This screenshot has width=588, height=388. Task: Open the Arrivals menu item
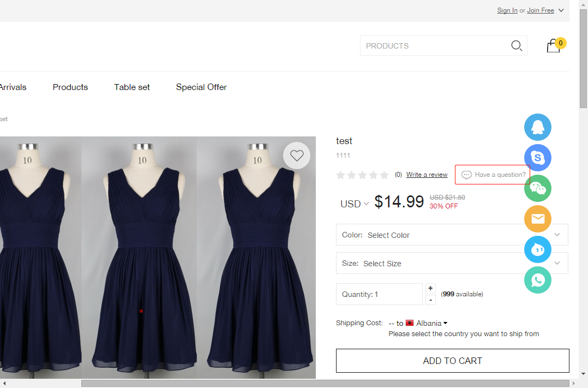(13, 87)
